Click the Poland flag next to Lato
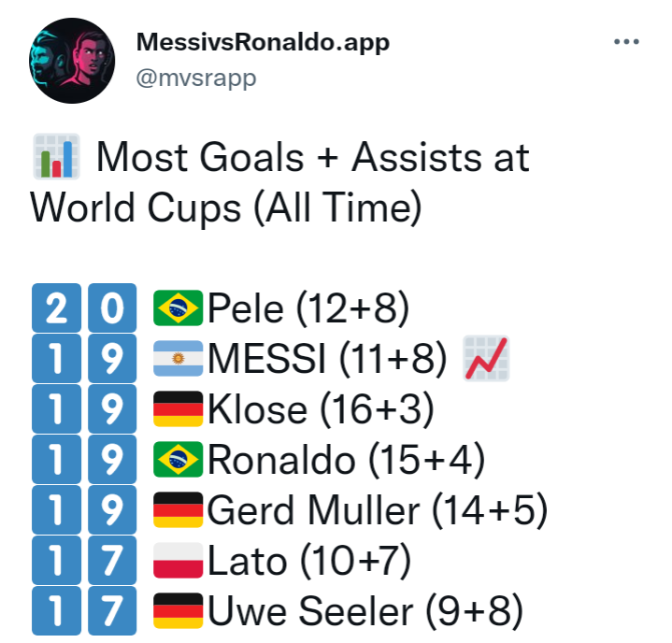This screenshot has height=643, width=672. 178,560
